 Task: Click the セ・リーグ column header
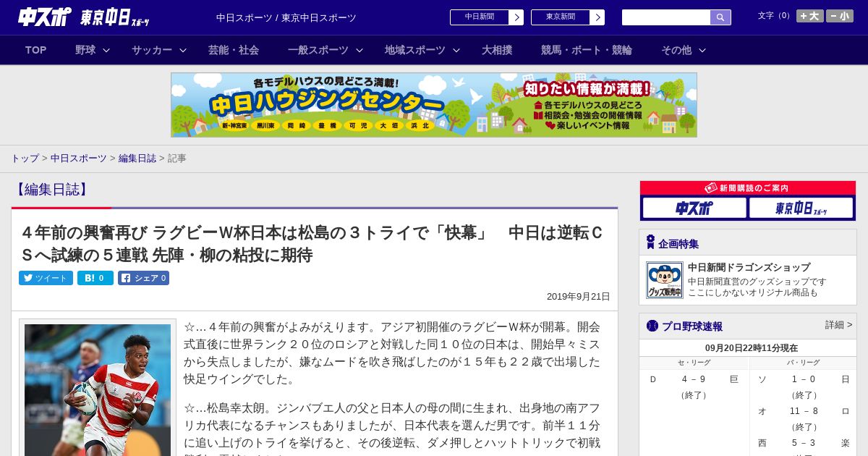[x=694, y=363]
